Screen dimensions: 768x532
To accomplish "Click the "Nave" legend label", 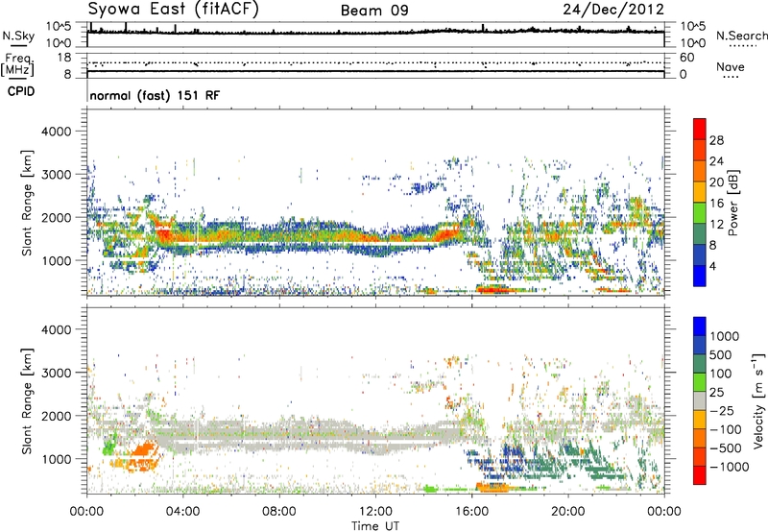I will 731,66.
